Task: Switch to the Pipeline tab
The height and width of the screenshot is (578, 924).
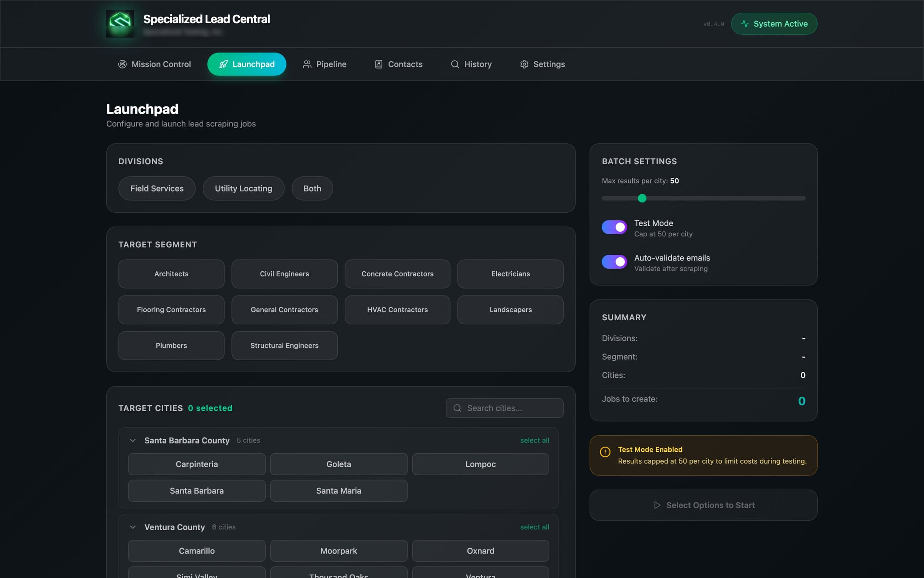Action: 325,64
